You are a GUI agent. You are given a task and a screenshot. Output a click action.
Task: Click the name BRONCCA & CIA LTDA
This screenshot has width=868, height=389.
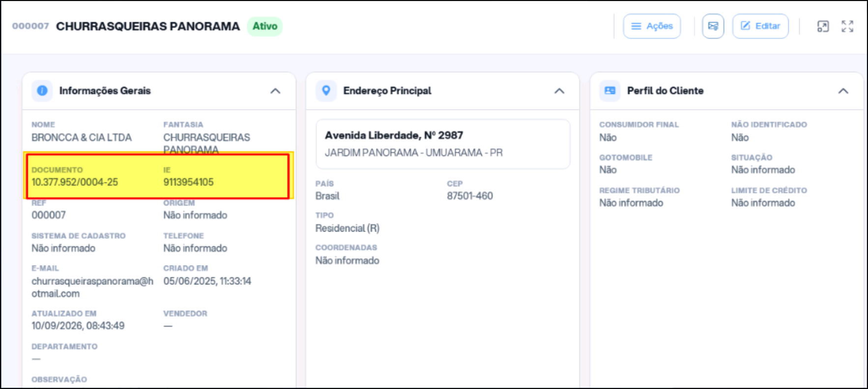pyautogui.click(x=82, y=138)
